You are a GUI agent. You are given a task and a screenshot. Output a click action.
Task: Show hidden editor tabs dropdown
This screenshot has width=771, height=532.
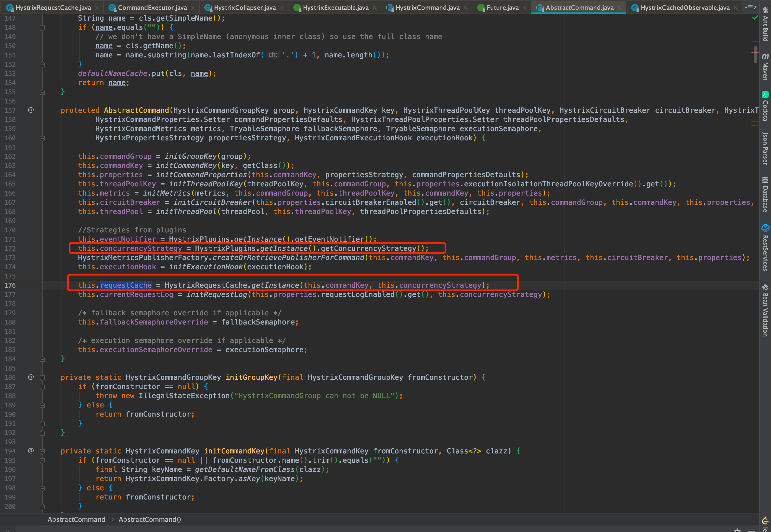pyautogui.click(x=750, y=7)
